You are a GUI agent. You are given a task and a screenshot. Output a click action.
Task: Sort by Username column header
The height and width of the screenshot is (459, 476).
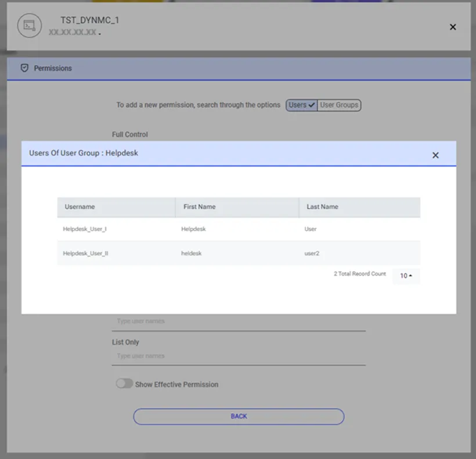click(x=116, y=207)
